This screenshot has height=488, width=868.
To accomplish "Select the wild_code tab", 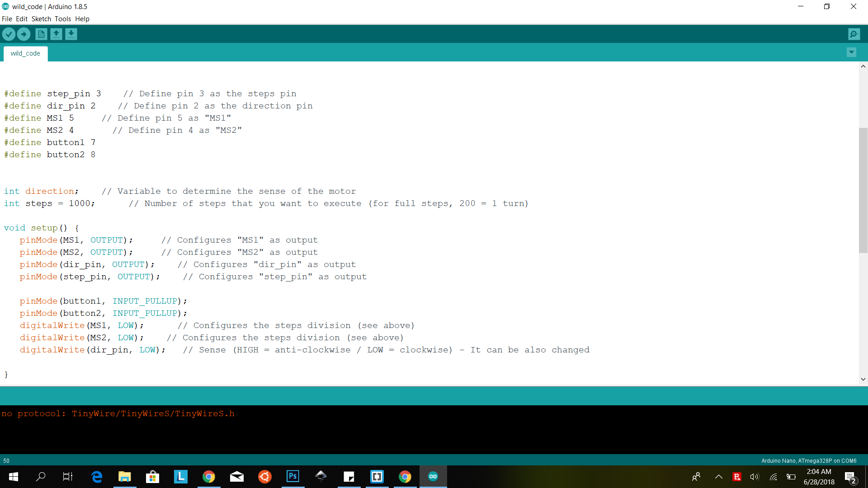I will (x=25, y=53).
